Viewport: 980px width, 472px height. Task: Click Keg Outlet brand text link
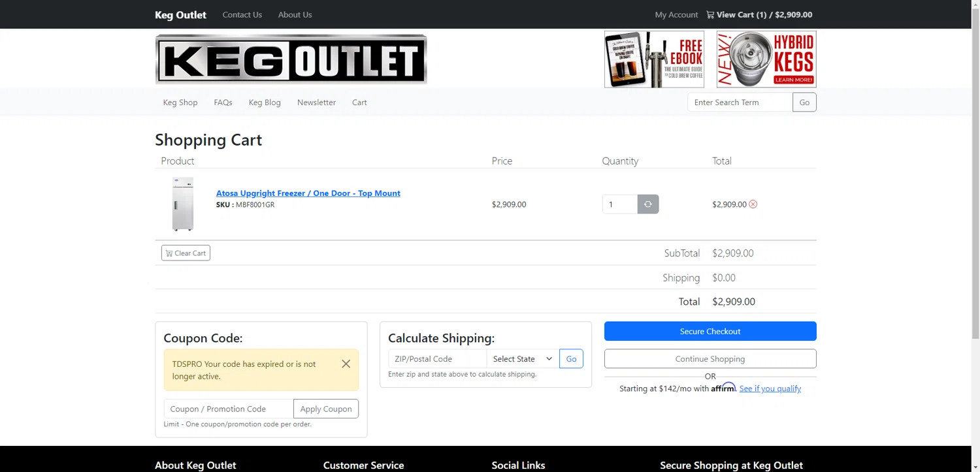pyautogui.click(x=180, y=14)
